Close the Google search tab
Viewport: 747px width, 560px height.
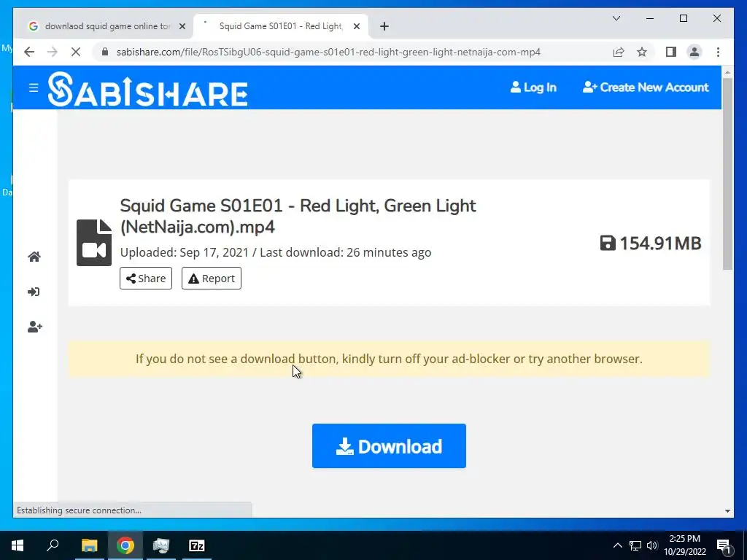pos(182,27)
